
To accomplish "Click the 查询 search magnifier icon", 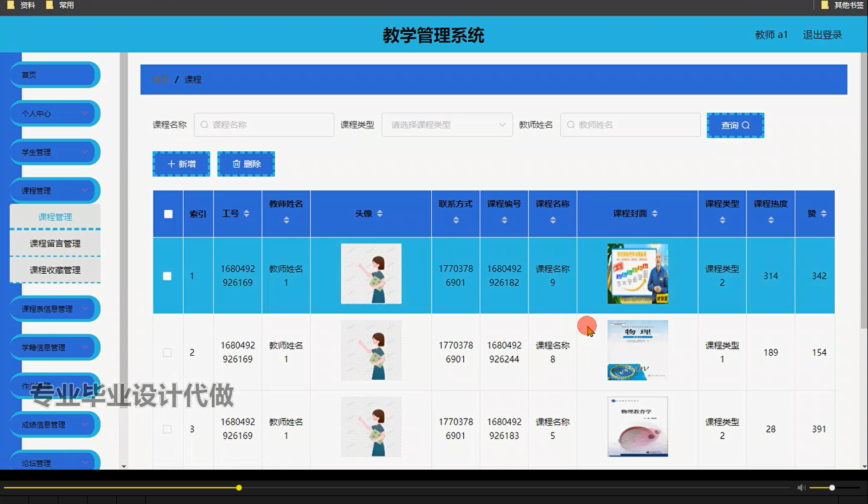I will click(746, 125).
